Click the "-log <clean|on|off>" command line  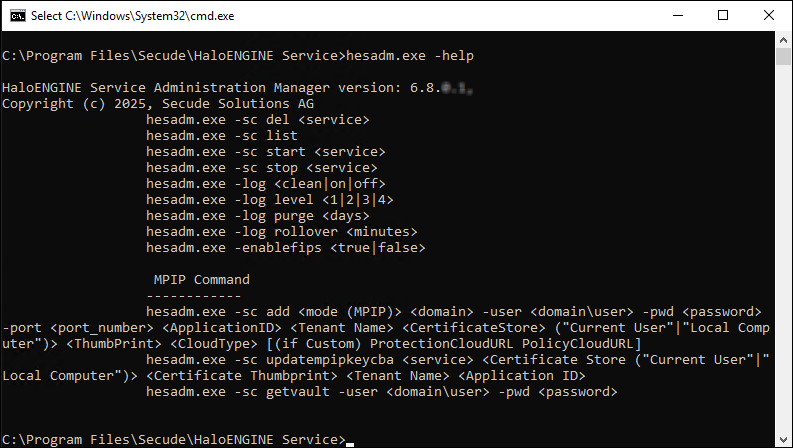(265, 184)
